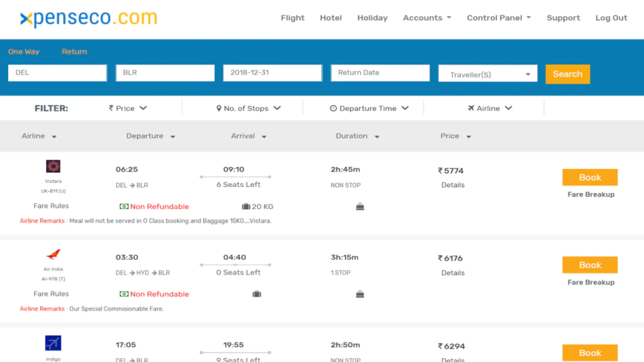Click the Indigo airline logo icon
Screen dimensions: 644x362
coord(53,343)
